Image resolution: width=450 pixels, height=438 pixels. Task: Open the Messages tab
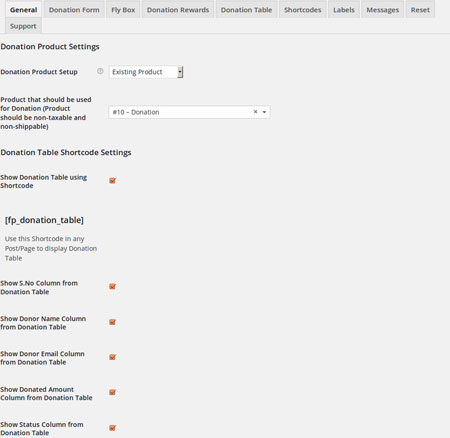coord(383,10)
